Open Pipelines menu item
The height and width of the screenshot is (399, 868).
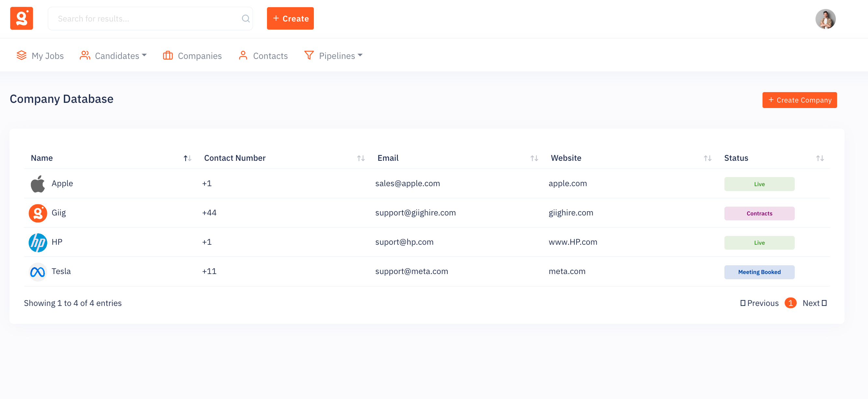[333, 56]
